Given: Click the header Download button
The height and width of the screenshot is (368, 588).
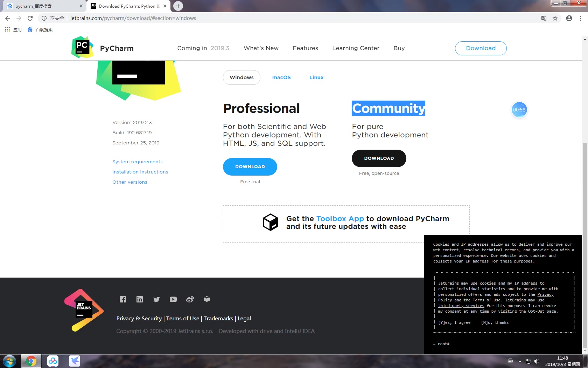Looking at the screenshot, I should point(481,48).
